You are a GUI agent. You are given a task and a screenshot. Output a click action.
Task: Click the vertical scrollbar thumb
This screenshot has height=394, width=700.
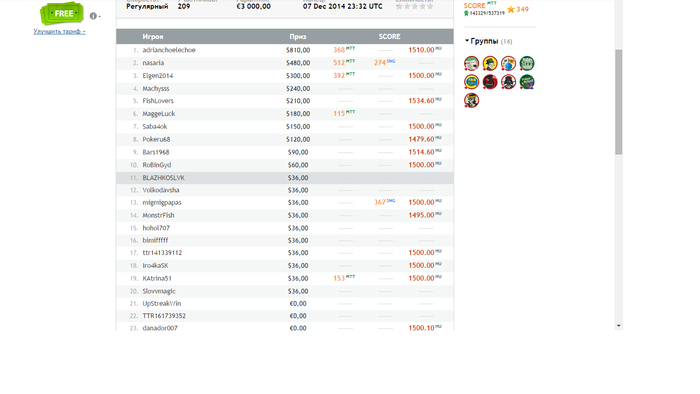click(x=618, y=102)
